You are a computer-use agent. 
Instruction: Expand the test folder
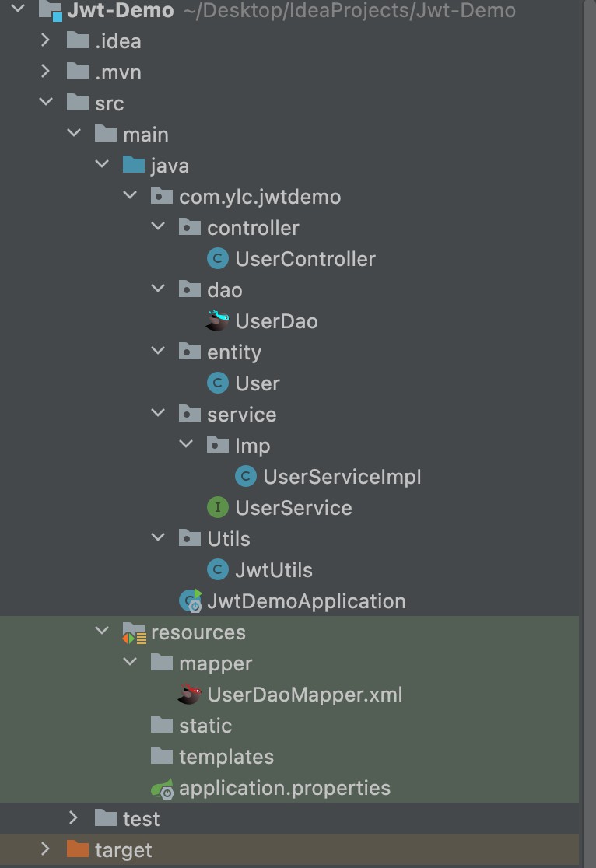(74, 818)
